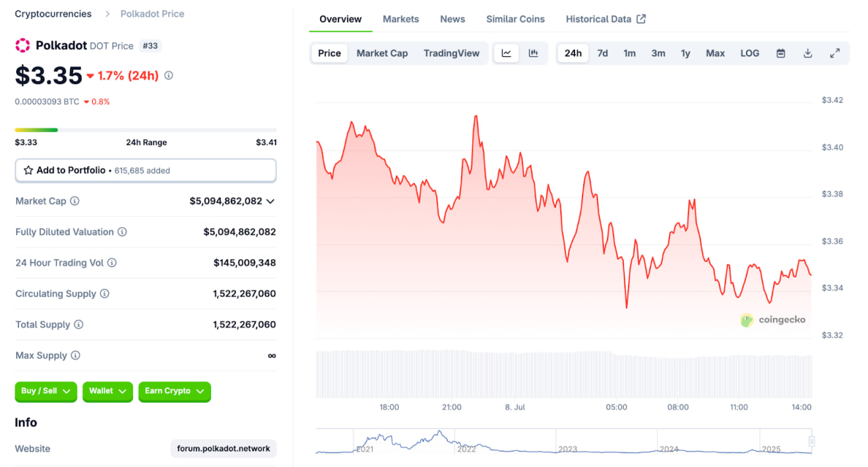The width and height of the screenshot is (868, 467).
Task: Switch to the Overview tab
Action: point(340,19)
